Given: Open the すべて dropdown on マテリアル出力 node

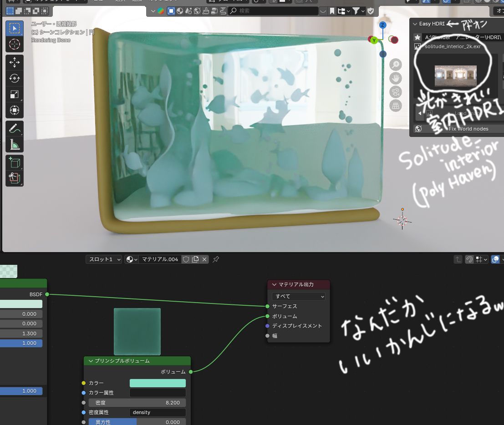Looking at the screenshot, I should [x=298, y=296].
